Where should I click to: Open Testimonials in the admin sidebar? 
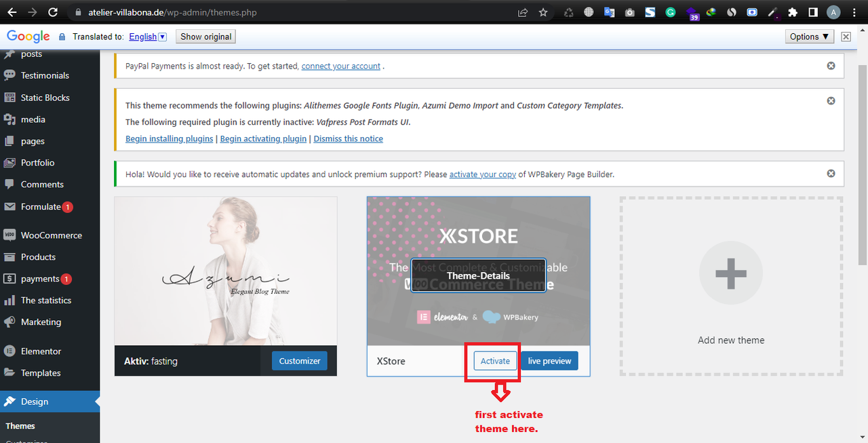coord(50,75)
